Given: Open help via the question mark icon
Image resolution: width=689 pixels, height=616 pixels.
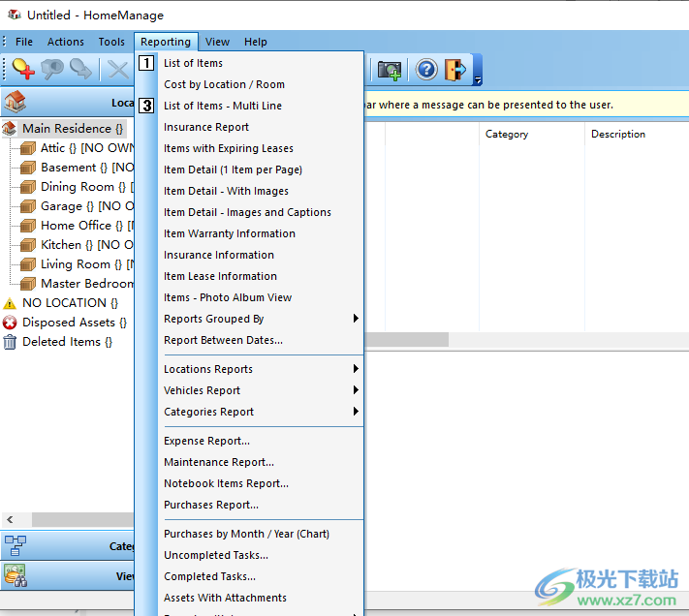Looking at the screenshot, I should tap(426, 70).
